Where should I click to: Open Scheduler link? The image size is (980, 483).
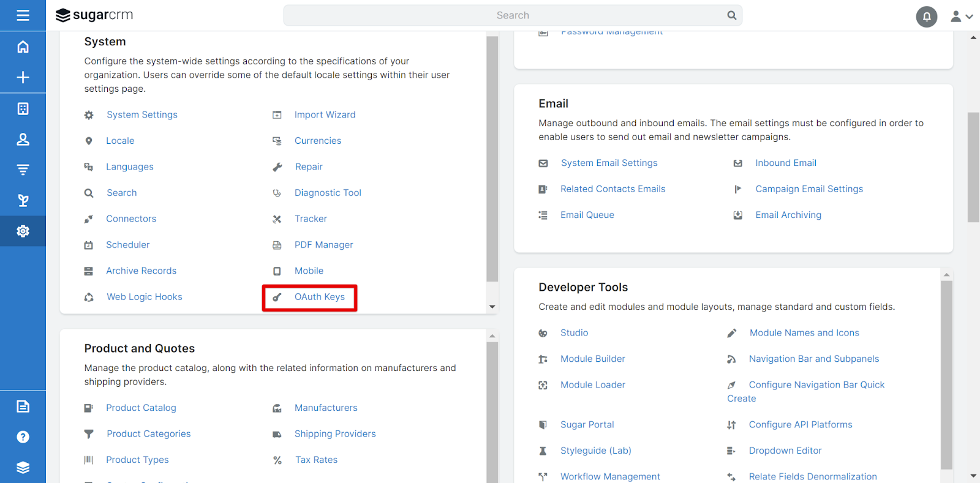point(128,245)
